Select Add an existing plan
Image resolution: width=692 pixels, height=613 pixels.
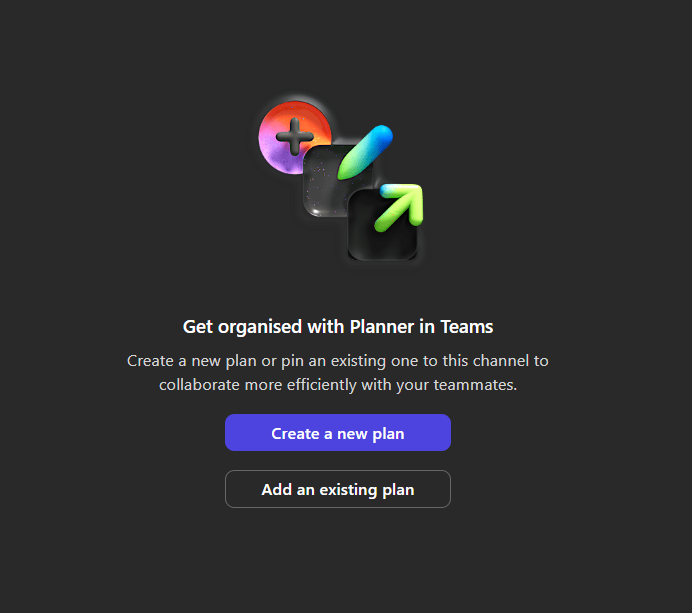[x=338, y=489]
